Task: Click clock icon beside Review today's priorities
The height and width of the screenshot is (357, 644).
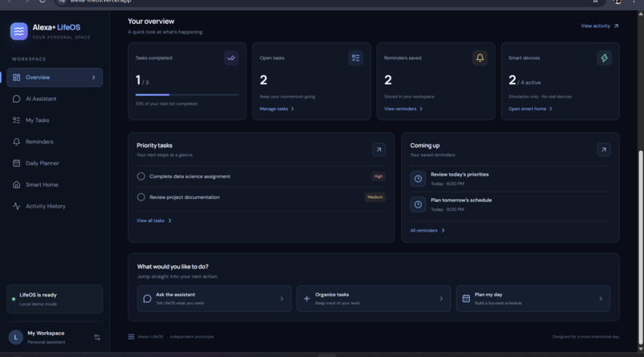Action: tap(418, 179)
